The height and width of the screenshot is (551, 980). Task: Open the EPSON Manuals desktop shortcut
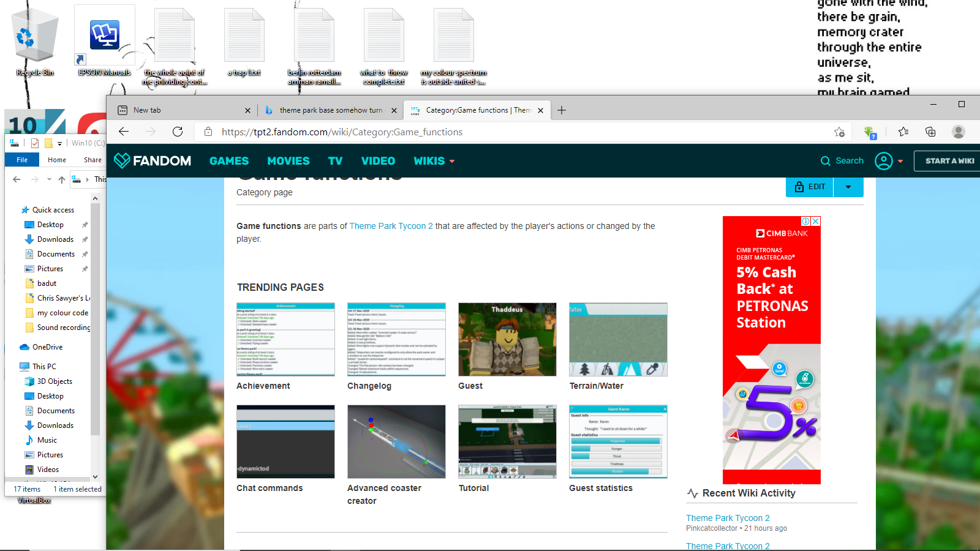pos(105,42)
